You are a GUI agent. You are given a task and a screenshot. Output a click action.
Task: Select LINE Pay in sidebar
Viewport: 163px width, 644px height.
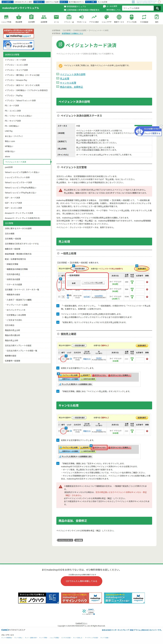27,131
